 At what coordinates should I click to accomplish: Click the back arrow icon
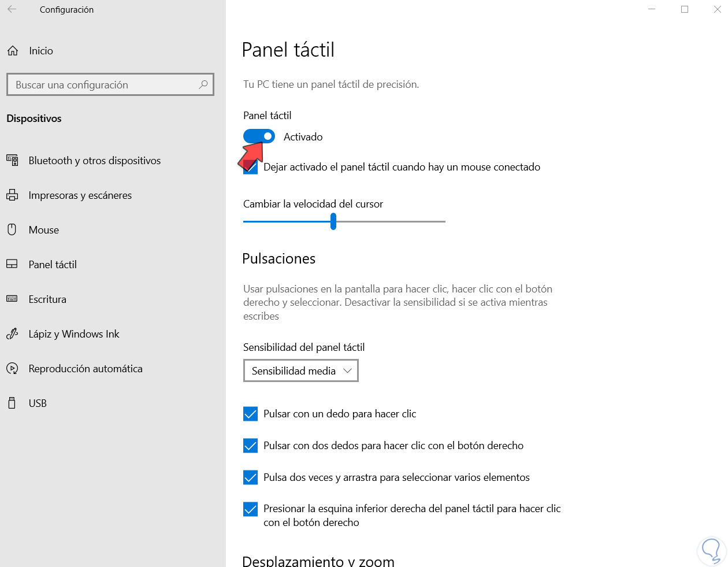(x=12, y=9)
